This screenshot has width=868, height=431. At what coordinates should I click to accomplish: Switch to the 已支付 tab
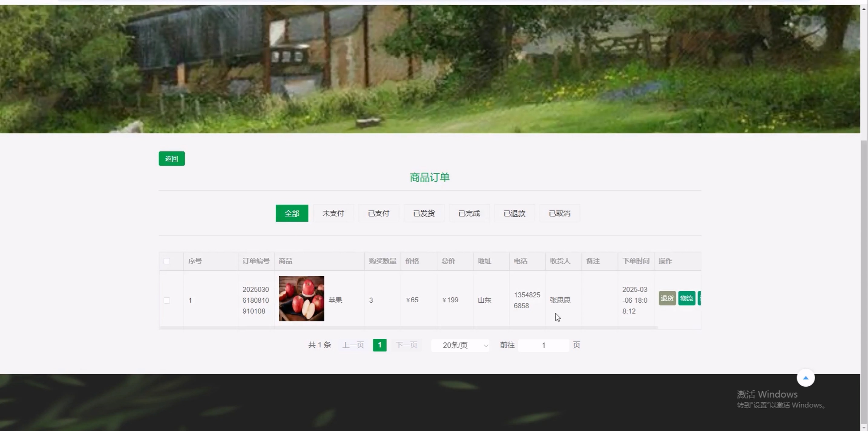(378, 213)
